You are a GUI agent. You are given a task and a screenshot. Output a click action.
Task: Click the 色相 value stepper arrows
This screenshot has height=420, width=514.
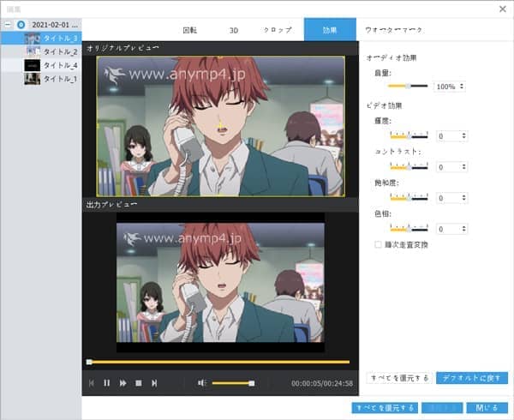(x=463, y=229)
